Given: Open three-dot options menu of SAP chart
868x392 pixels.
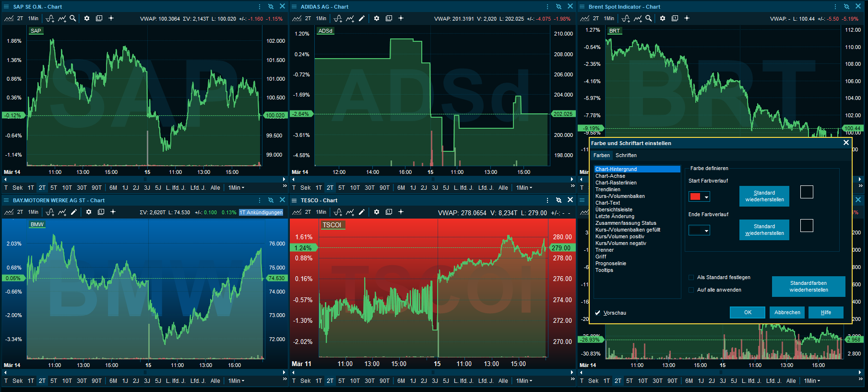Looking at the screenshot, I should click(x=260, y=7).
